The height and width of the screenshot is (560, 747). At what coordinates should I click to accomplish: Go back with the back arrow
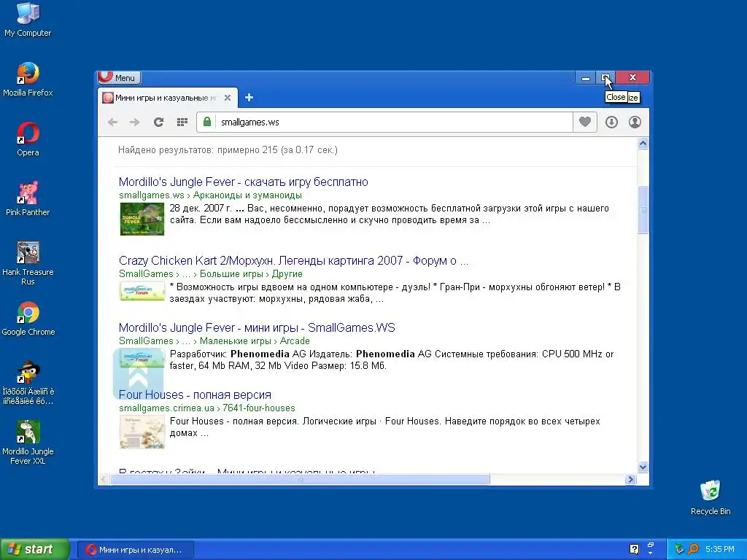112,122
